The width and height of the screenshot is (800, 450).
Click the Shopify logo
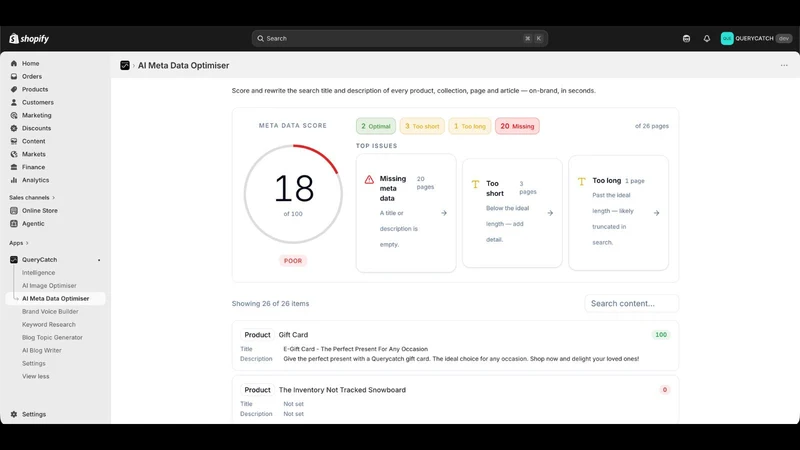tap(29, 39)
